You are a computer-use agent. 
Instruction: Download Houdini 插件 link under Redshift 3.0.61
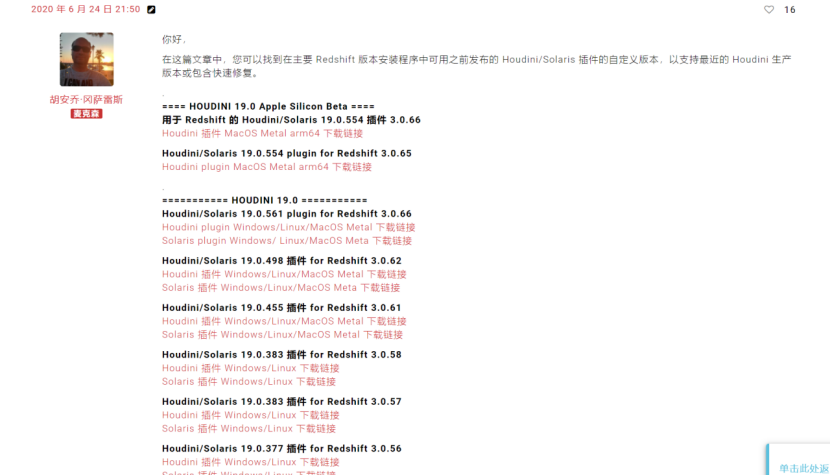pyautogui.click(x=284, y=321)
